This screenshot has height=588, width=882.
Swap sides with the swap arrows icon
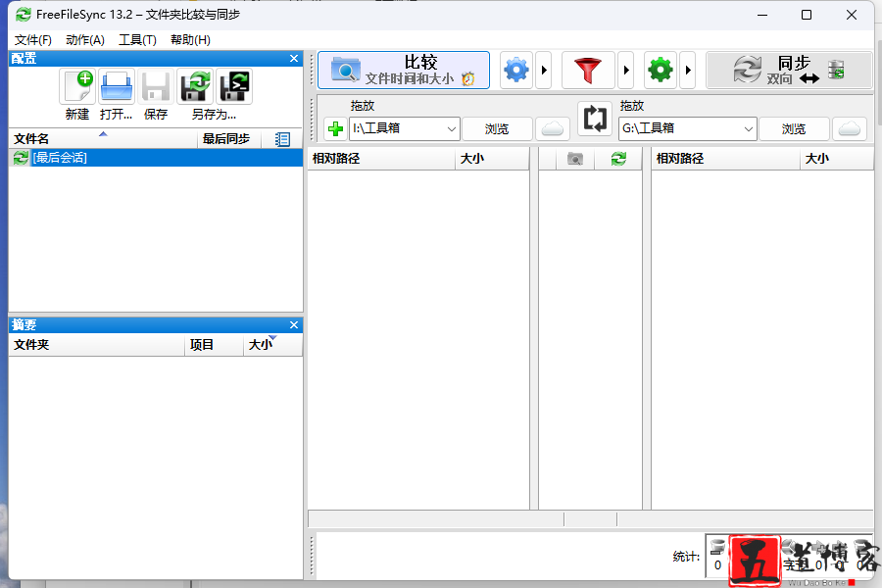(x=595, y=119)
